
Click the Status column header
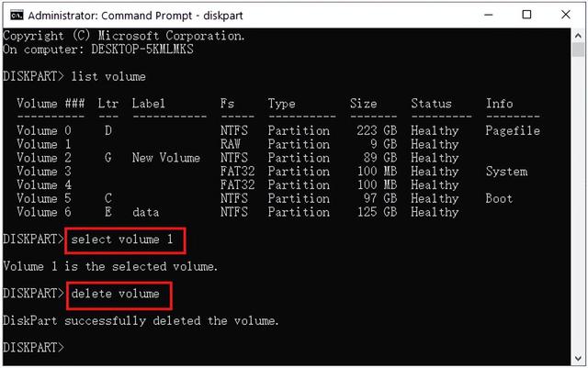431,104
